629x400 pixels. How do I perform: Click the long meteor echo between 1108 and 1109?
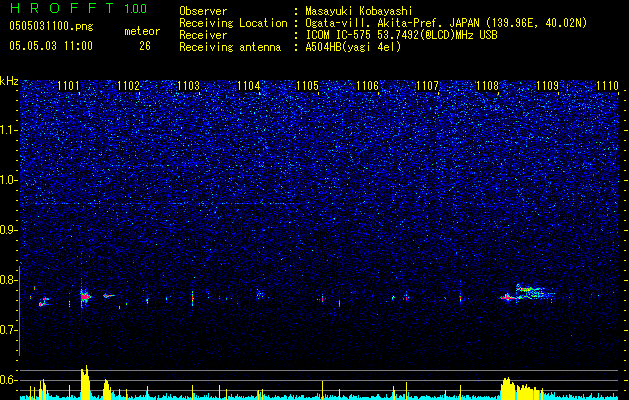[528, 293]
